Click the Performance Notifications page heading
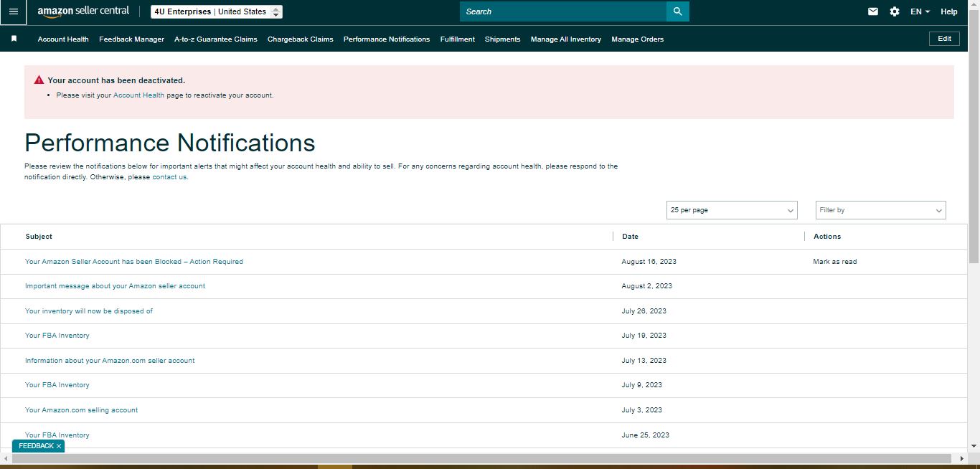The width and height of the screenshot is (980, 469). 170,143
